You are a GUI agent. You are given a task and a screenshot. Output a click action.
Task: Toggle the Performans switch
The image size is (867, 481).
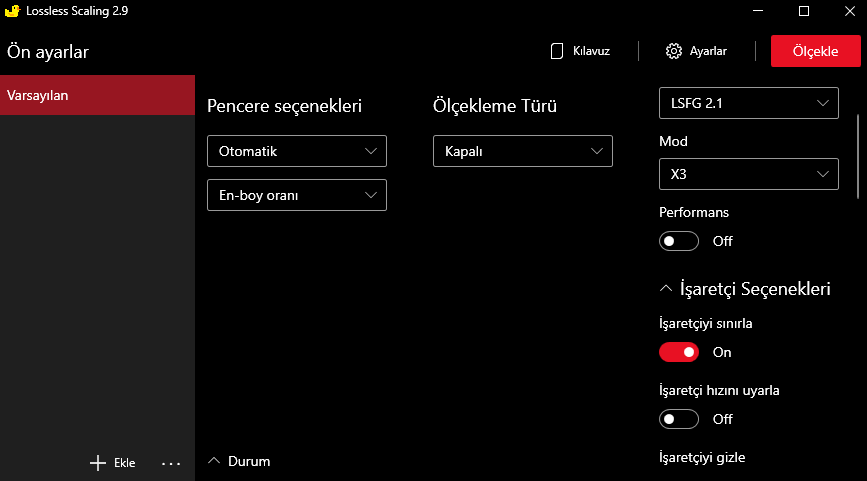tap(679, 241)
